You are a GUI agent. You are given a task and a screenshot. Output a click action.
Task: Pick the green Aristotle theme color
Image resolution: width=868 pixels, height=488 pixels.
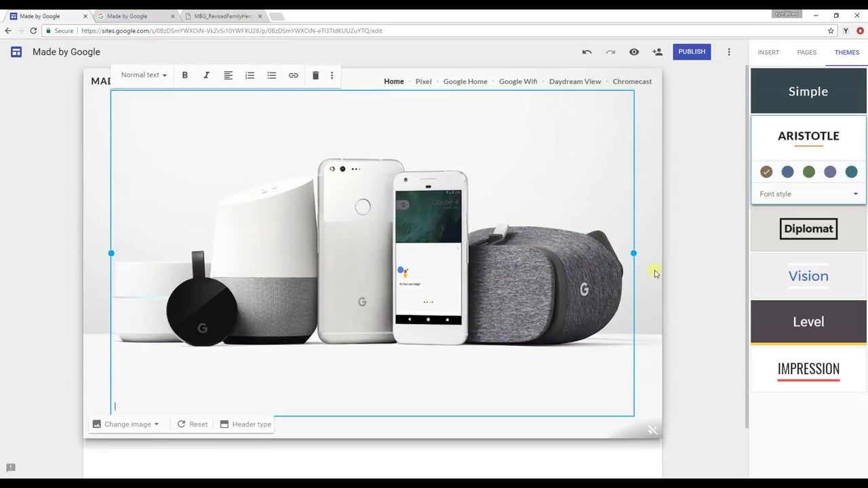coord(808,172)
